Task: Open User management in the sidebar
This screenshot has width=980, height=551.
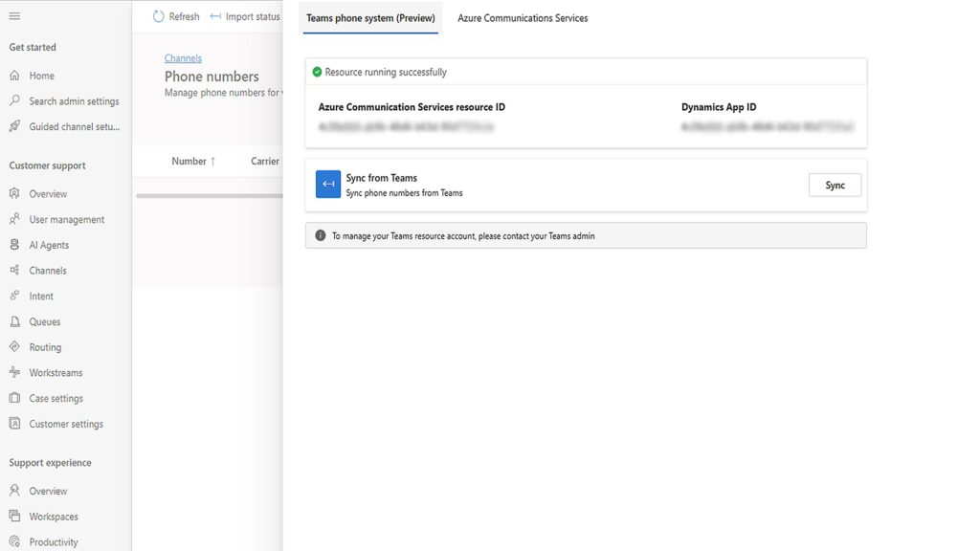Action: click(x=66, y=220)
